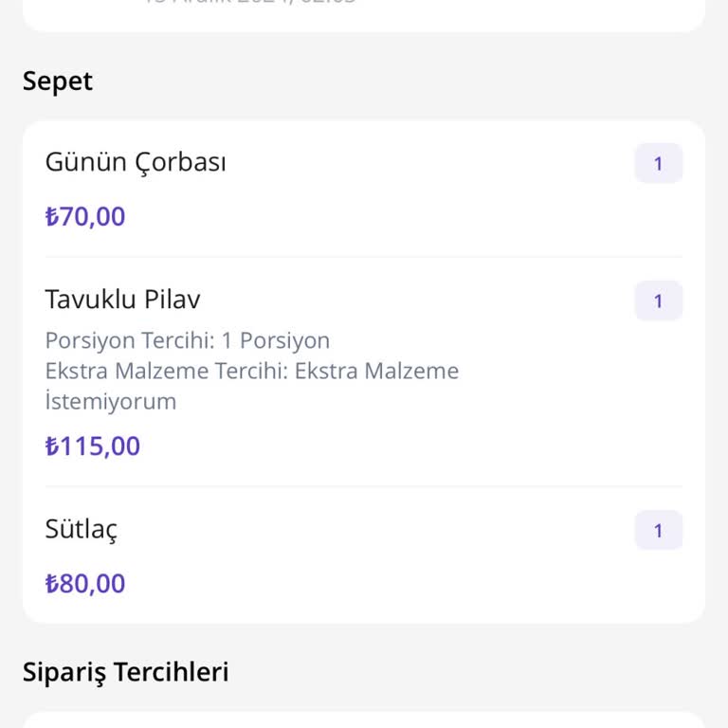Tap the Sepet section heading
The image size is (728, 728).
(x=58, y=82)
